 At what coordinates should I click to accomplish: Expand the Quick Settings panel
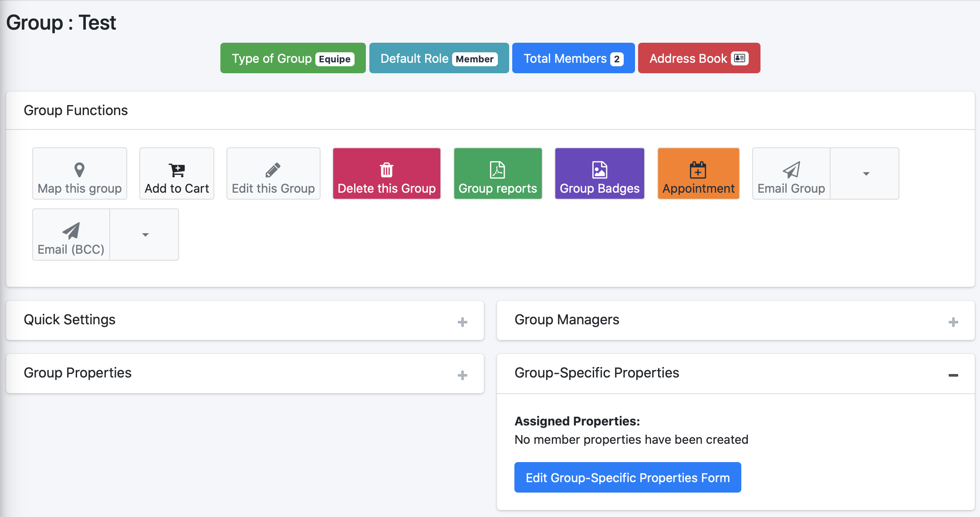(463, 322)
